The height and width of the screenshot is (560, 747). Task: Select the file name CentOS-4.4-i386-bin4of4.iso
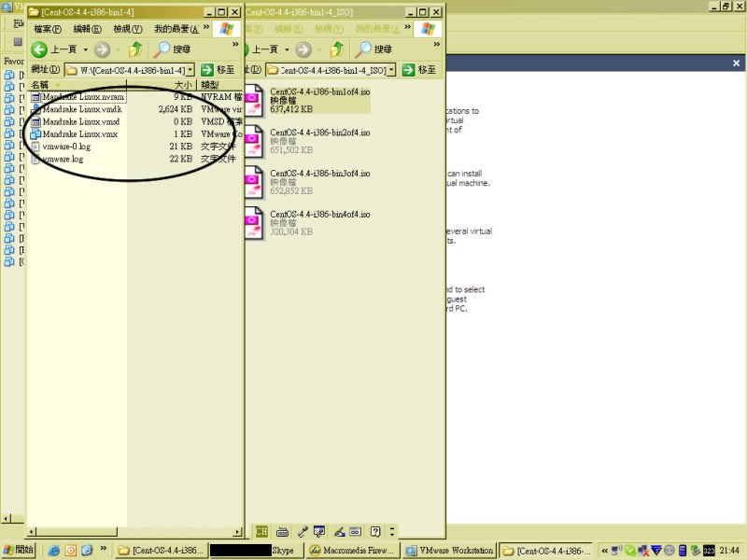320,215
